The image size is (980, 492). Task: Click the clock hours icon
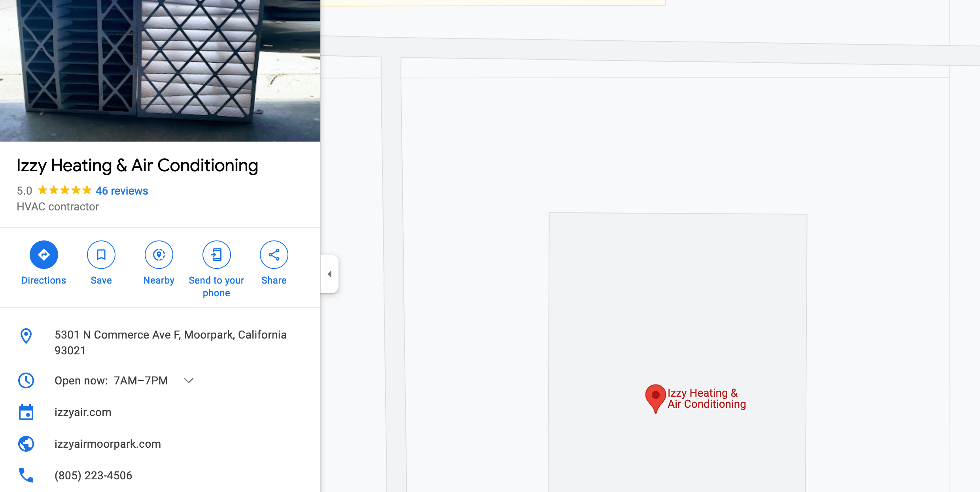tap(26, 380)
